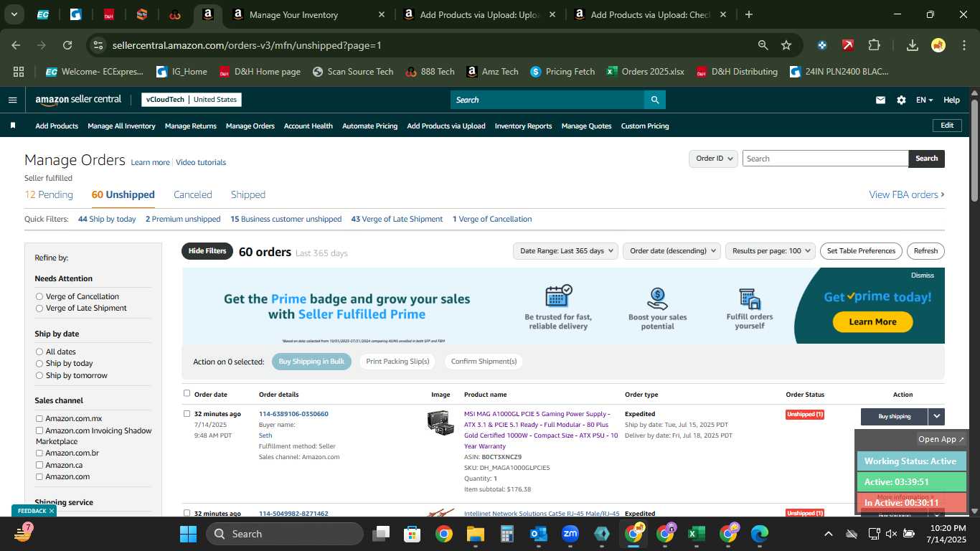Filter by 44 Ship by today quick filter
Image resolution: width=980 pixels, height=551 pixels.
(107, 219)
